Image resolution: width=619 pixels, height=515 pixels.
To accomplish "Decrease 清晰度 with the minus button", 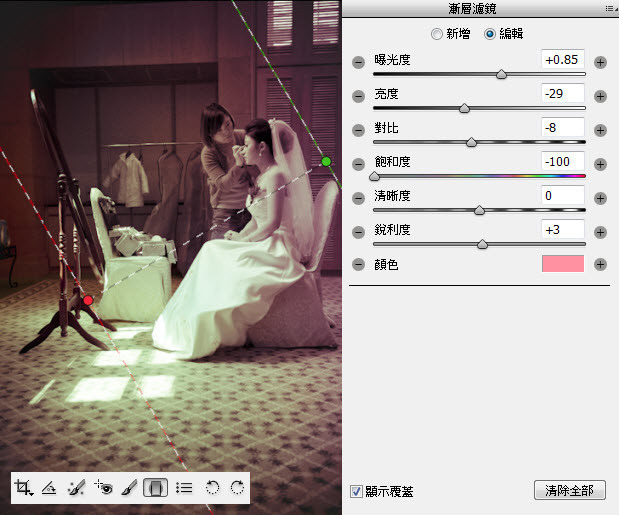I will pyautogui.click(x=358, y=198).
